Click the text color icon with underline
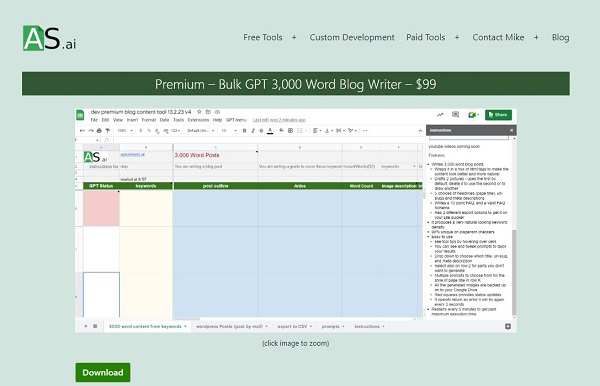Screen dimensions: 600x386 point(270,131)
